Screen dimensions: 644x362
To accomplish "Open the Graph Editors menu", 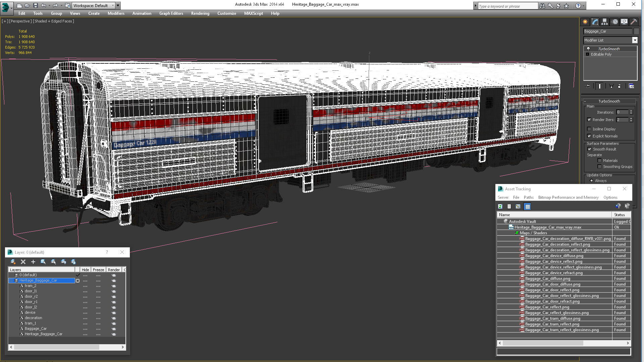I will tap(171, 13).
